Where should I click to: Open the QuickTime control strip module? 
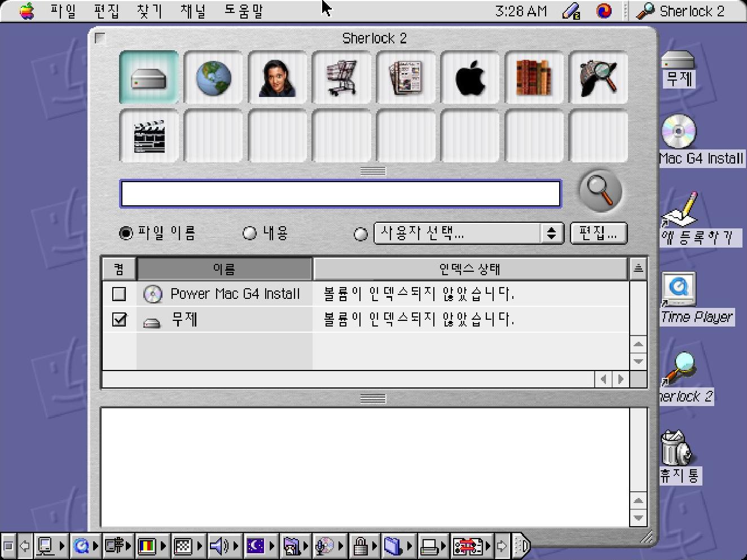tap(86, 546)
